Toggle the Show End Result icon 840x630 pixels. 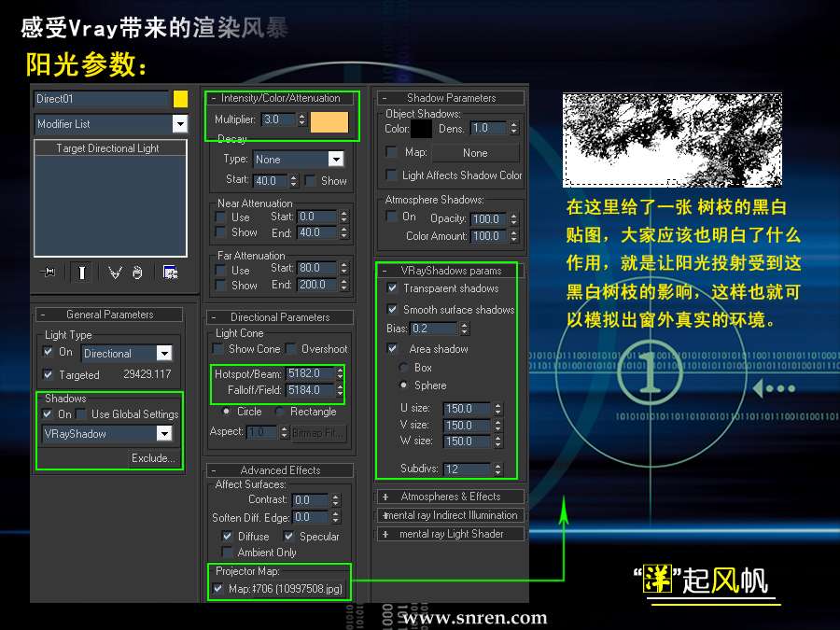click(x=81, y=273)
